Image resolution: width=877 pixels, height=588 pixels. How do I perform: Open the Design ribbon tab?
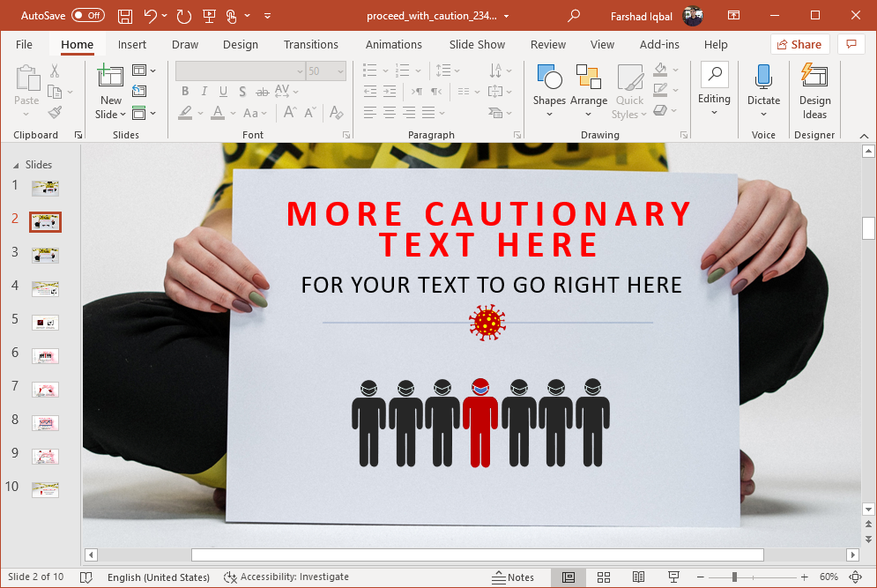(x=240, y=44)
